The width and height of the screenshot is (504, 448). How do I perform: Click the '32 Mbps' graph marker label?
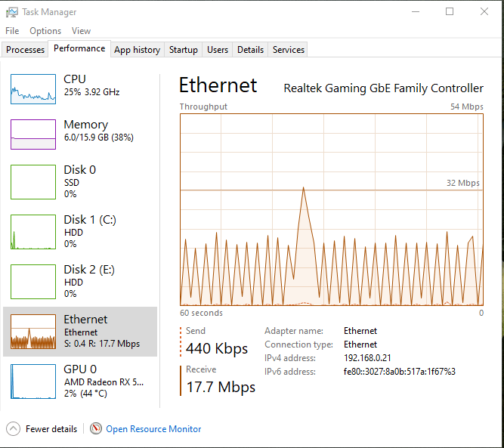tap(463, 183)
